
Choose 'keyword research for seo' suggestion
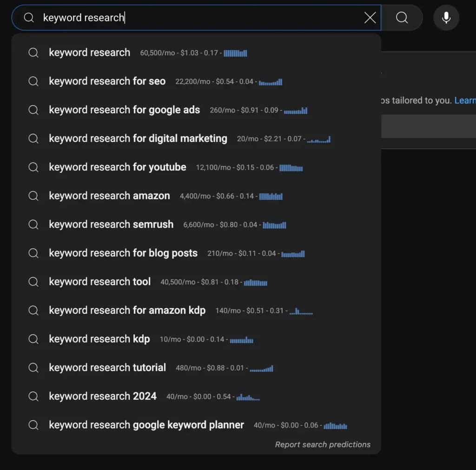click(107, 81)
